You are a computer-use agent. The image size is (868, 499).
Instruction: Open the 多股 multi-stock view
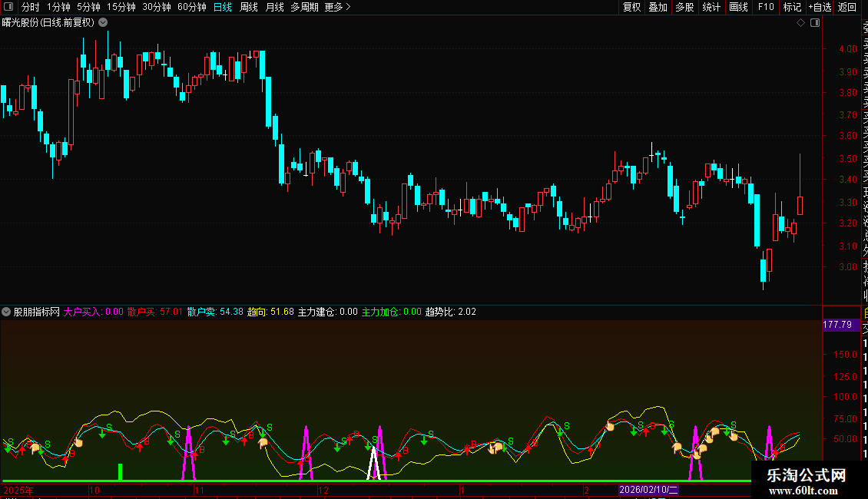coord(684,7)
